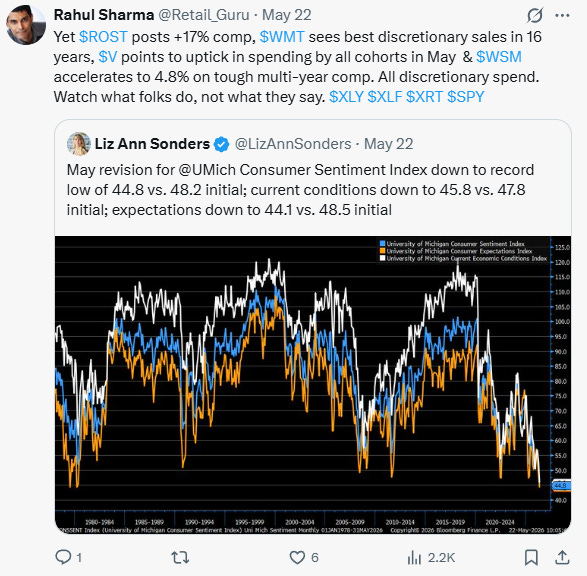Open the @LizAnnSonders handle
This screenshot has width=587, height=576.
(293, 144)
